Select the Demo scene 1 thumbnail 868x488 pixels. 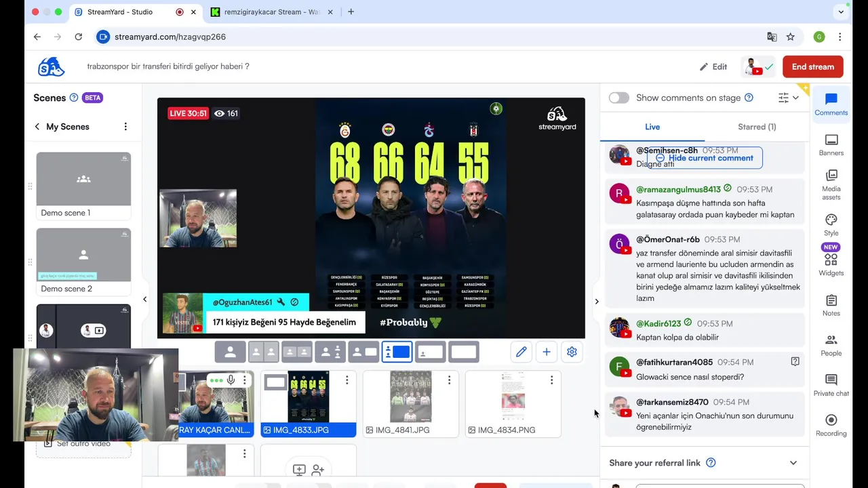[x=83, y=179]
